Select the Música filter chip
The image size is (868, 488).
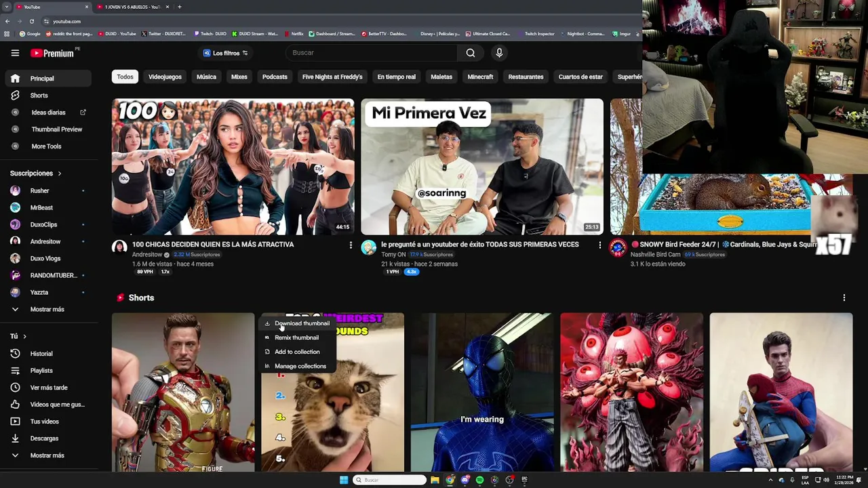[206, 77]
